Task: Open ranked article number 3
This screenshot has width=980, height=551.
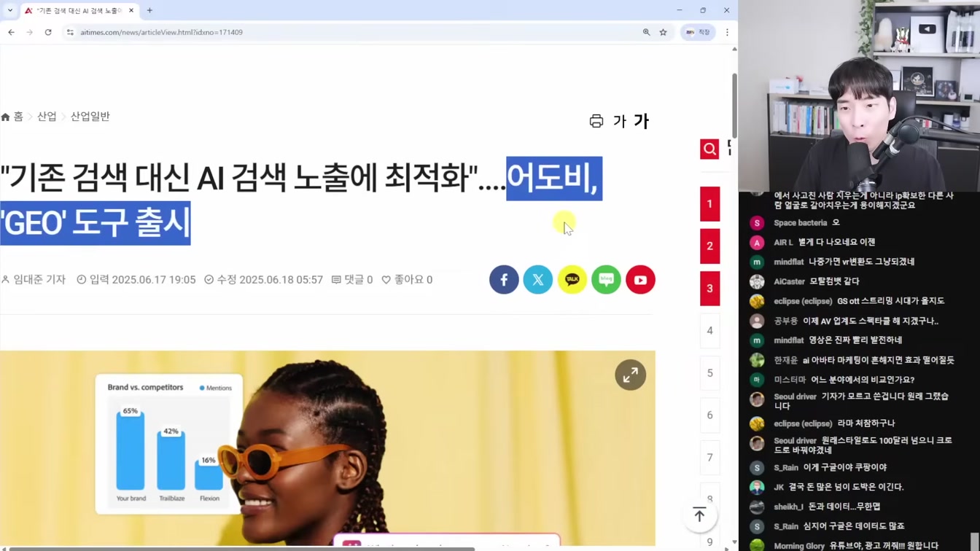Action: point(709,289)
